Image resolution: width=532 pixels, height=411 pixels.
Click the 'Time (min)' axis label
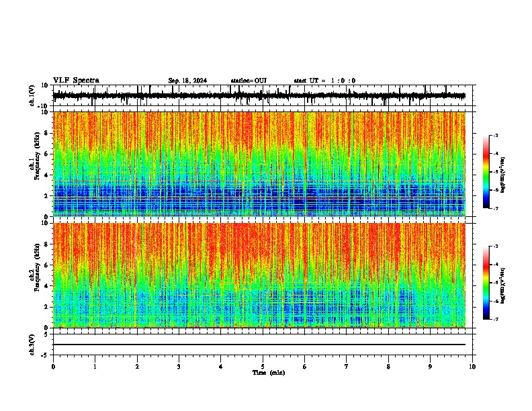tap(269, 373)
